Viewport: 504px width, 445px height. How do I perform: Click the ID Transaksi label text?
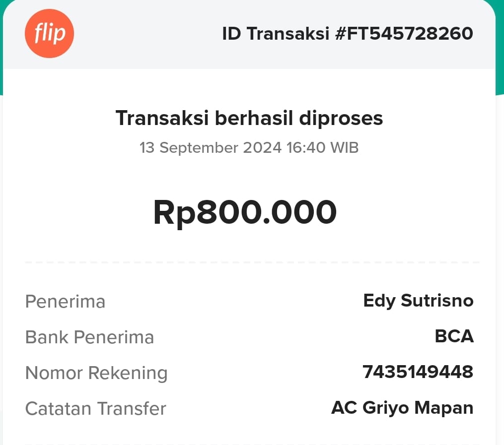[x=276, y=34]
